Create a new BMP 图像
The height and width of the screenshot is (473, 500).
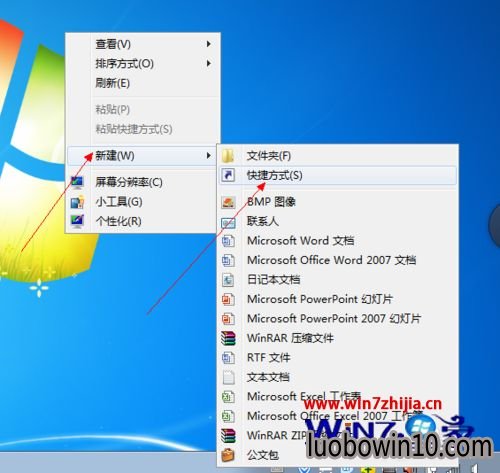[x=338, y=202]
